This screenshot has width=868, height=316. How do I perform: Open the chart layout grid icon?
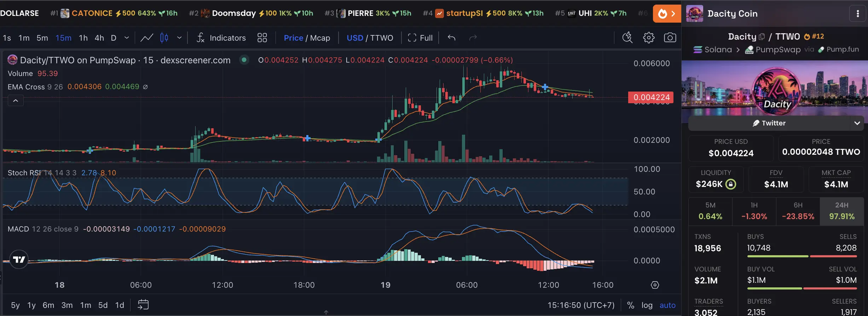[x=262, y=38]
